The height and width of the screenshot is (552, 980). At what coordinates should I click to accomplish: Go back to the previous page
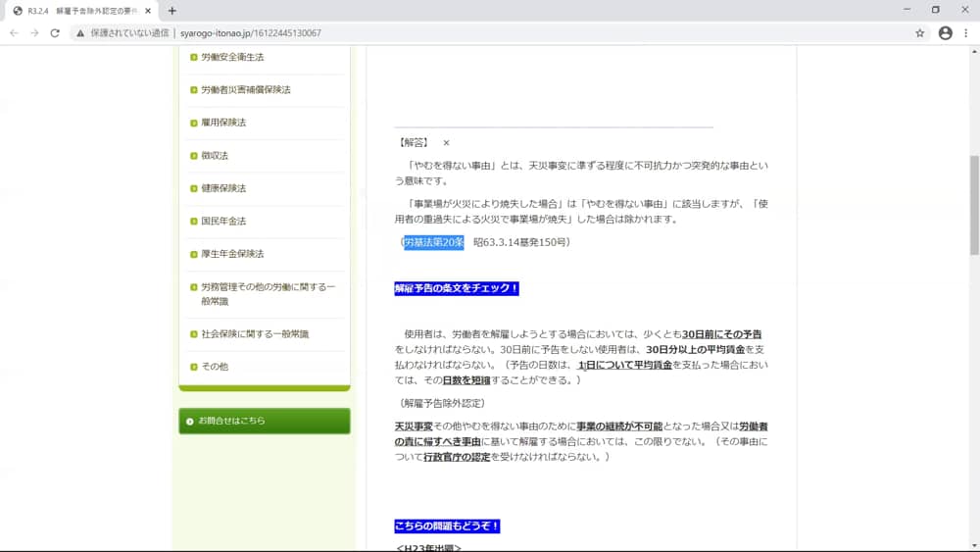coord(15,33)
